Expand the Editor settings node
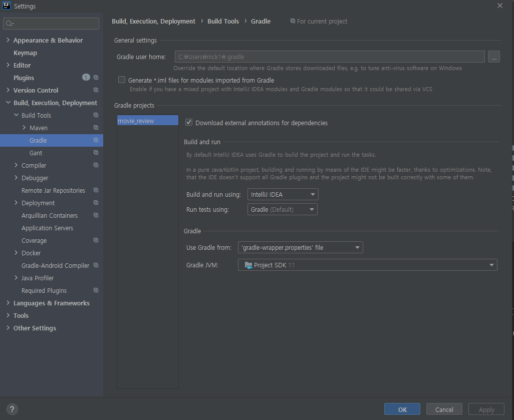The image size is (514, 420). point(8,65)
